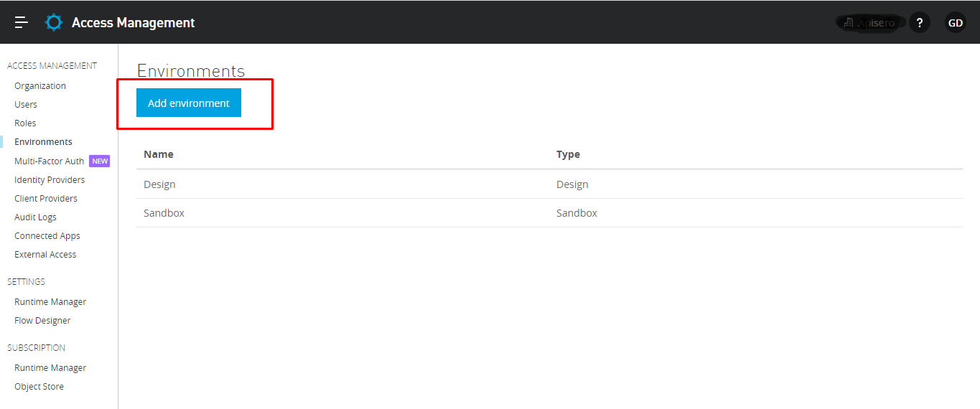Click the Access Management gear logo
Screen dimensions: 980x409
click(x=54, y=22)
